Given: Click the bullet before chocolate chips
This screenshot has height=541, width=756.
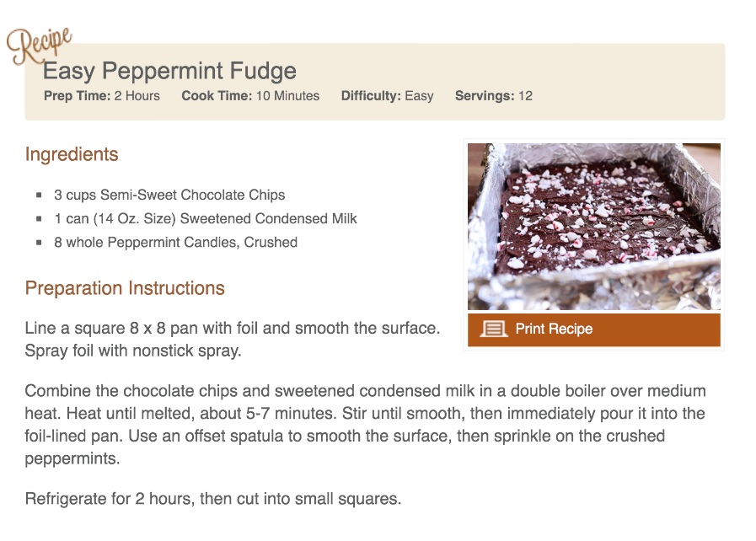Looking at the screenshot, I should (x=39, y=195).
